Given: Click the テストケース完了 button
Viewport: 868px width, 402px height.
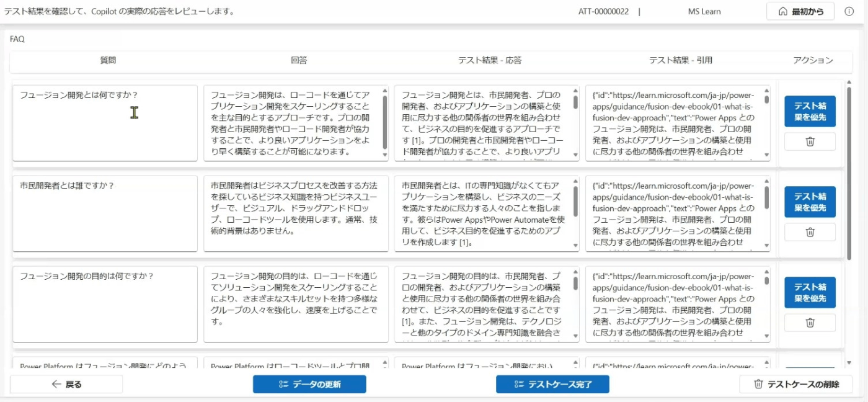Looking at the screenshot, I should point(552,384).
